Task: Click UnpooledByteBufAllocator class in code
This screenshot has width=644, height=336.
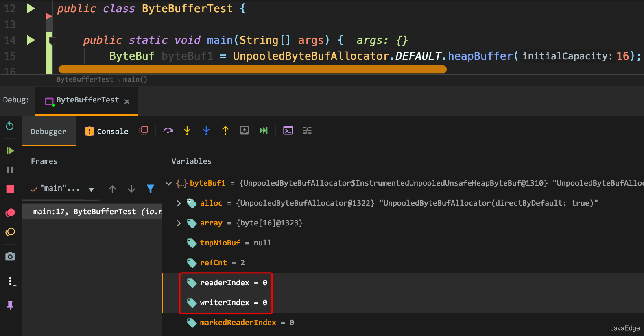Action: pos(311,56)
